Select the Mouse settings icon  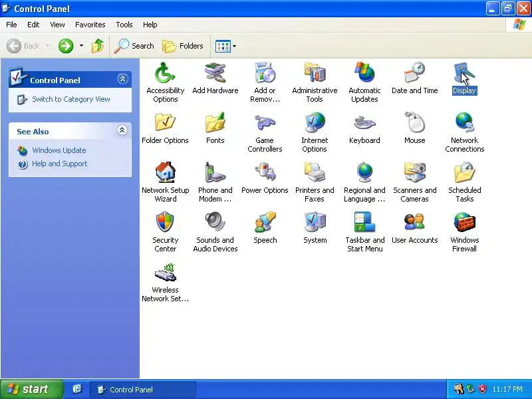coord(414,122)
